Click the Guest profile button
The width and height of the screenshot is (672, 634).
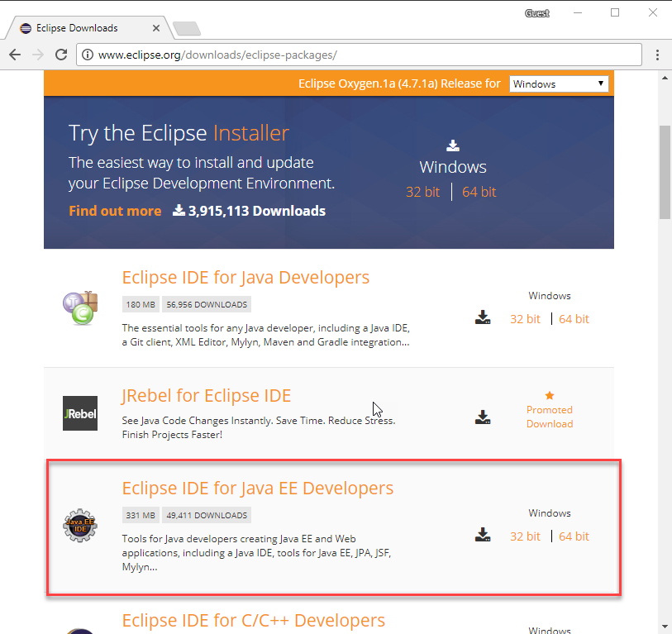[x=537, y=13]
